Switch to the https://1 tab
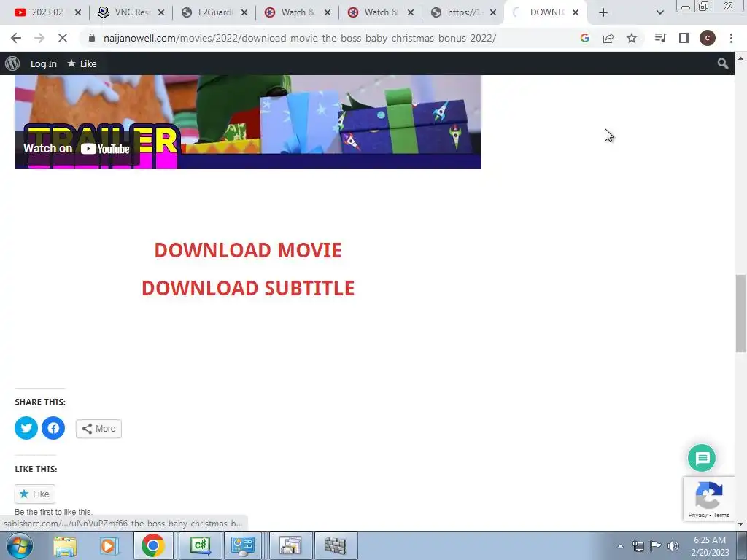This screenshot has width=747, height=560. pos(463,12)
